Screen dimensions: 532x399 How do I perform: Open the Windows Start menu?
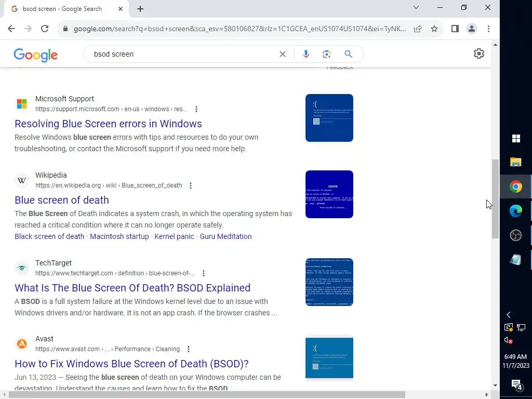pyautogui.click(x=516, y=138)
